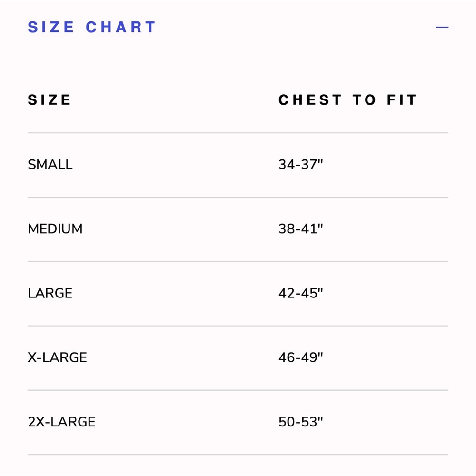Click the word SIZE in blue heading
Viewport: 476px width, 476px height.
coord(51,27)
